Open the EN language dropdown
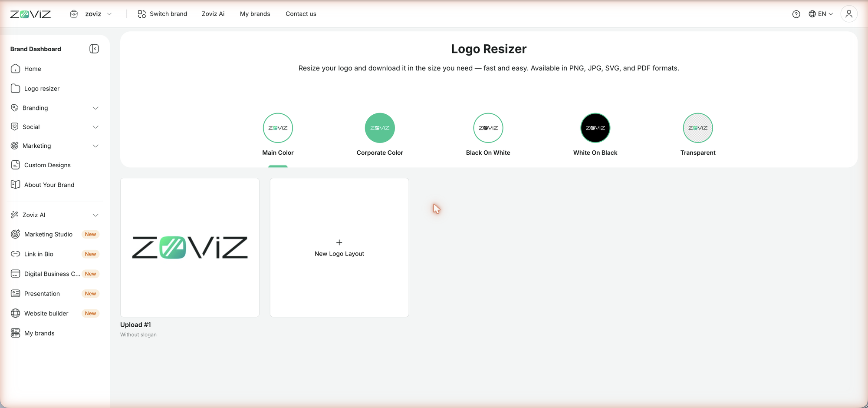868x408 pixels. pos(821,14)
